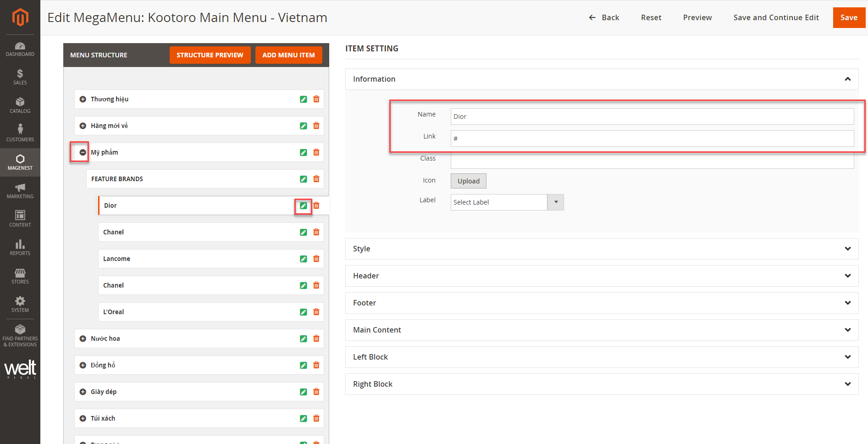Viewport: 868px width, 444px height.
Task: Delete the Hàng mới về menu item
Action: tap(316, 126)
